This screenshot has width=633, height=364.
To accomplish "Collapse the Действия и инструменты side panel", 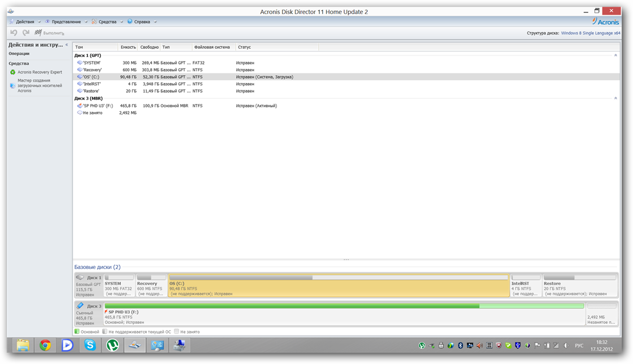I will [67, 45].
